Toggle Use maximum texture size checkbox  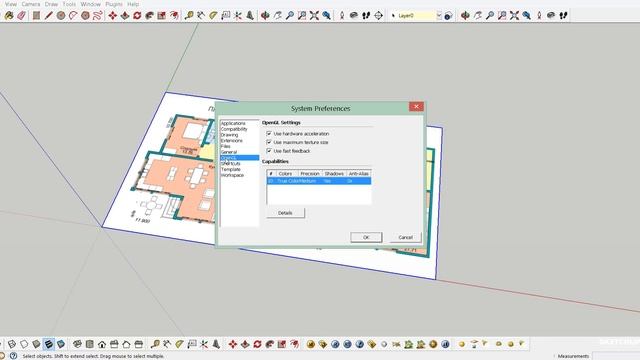click(269, 142)
